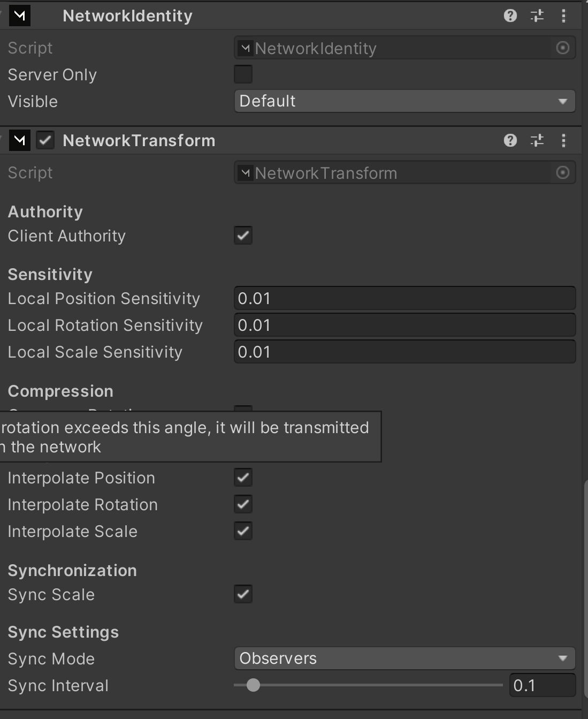Collapse the NetworkTransform component header
588x719 pixels.
[x=139, y=140]
